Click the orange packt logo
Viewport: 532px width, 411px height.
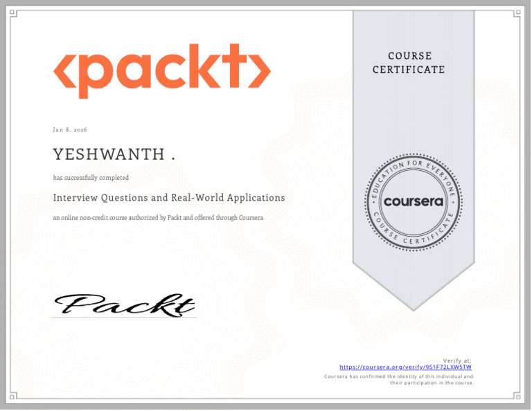(162, 71)
